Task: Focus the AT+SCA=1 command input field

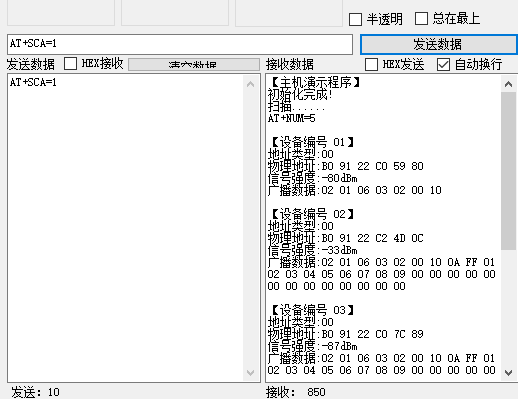Action: coord(180,44)
